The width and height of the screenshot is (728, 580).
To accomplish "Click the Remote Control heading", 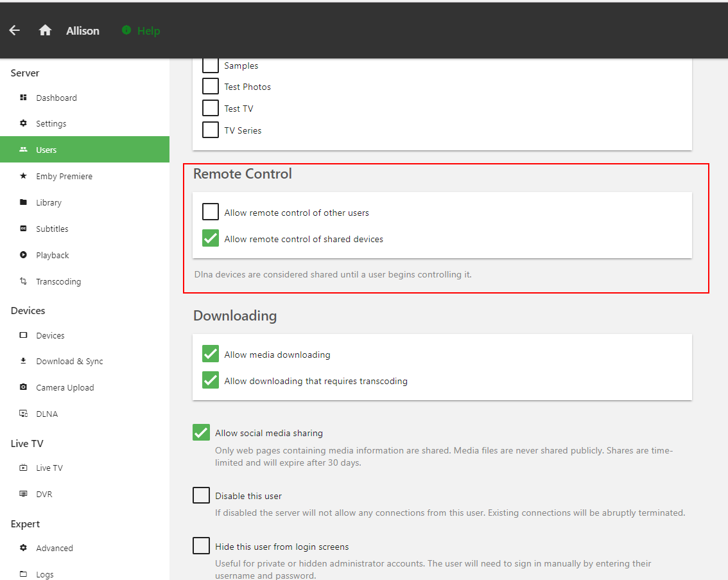I will point(243,173).
